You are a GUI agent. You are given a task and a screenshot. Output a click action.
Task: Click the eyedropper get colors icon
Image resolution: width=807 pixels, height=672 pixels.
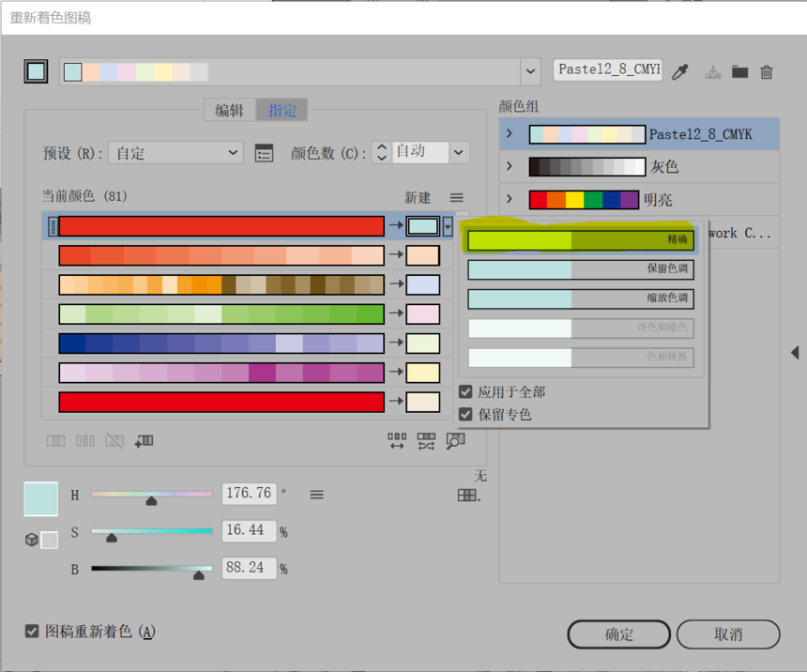680,72
